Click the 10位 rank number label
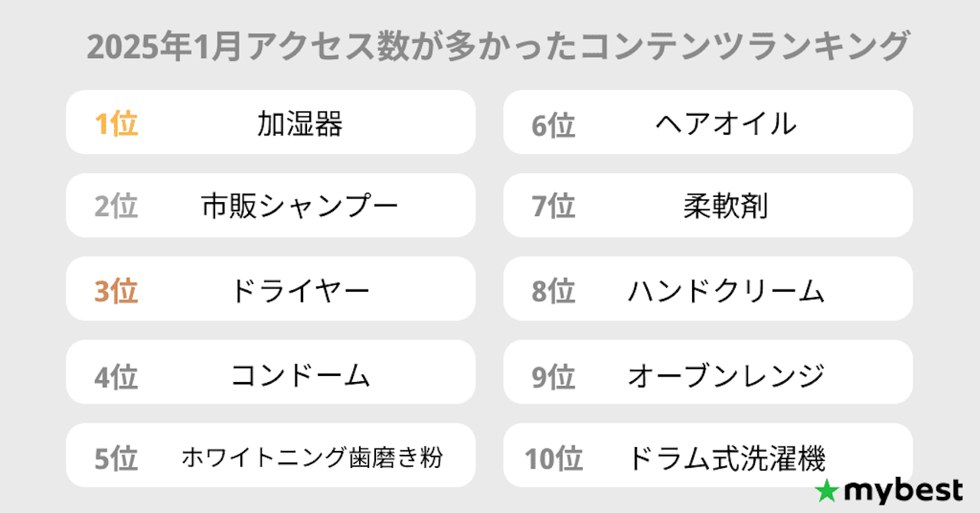Image resolution: width=980 pixels, height=513 pixels. click(x=554, y=459)
